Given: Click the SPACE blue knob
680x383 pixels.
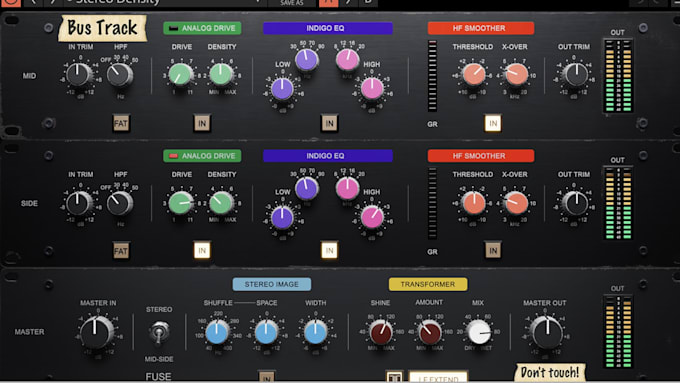Looking at the screenshot, I should 266,332.
